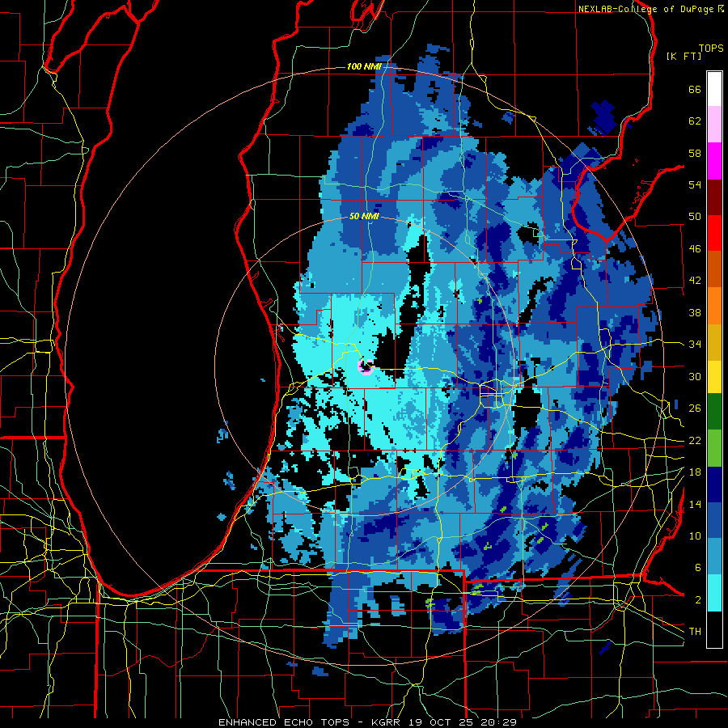This screenshot has width=728, height=728.
Task: Click the bright red 50 K FT swatch
Action: point(714,233)
